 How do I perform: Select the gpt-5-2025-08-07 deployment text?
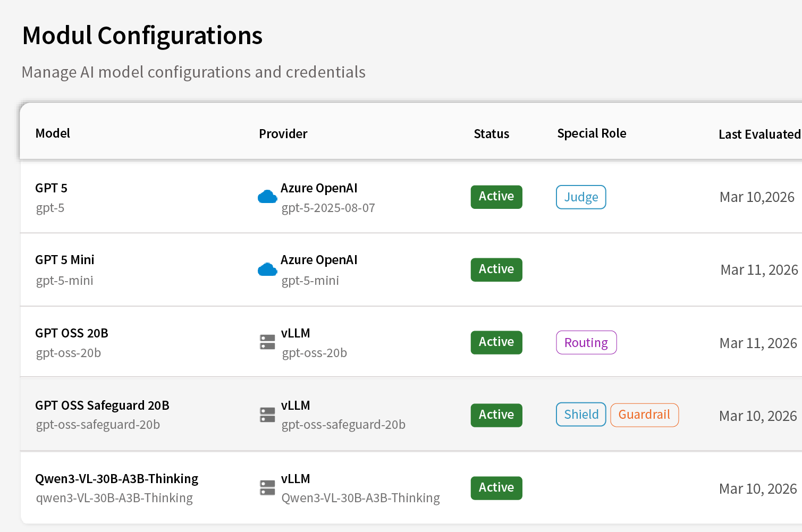coord(328,208)
